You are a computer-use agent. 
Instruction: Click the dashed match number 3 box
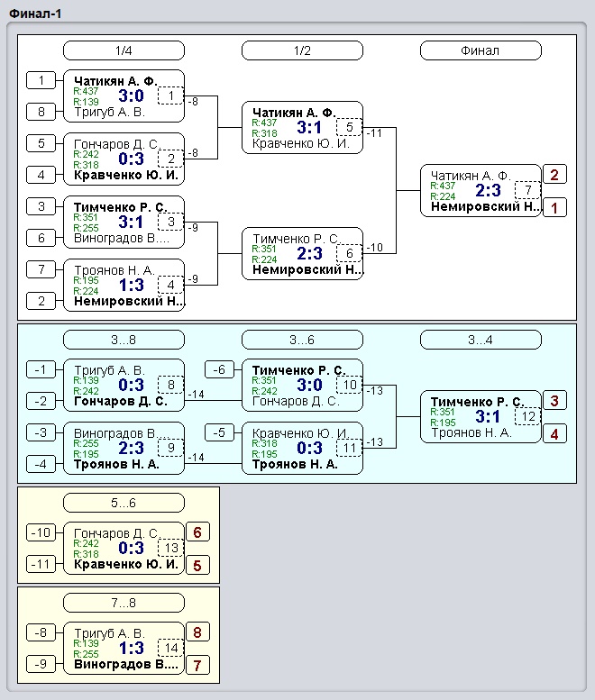pos(170,222)
